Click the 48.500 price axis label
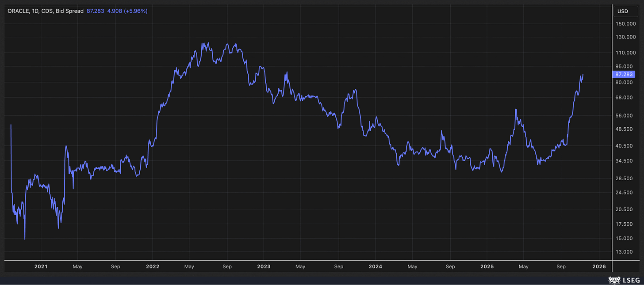 click(625, 129)
